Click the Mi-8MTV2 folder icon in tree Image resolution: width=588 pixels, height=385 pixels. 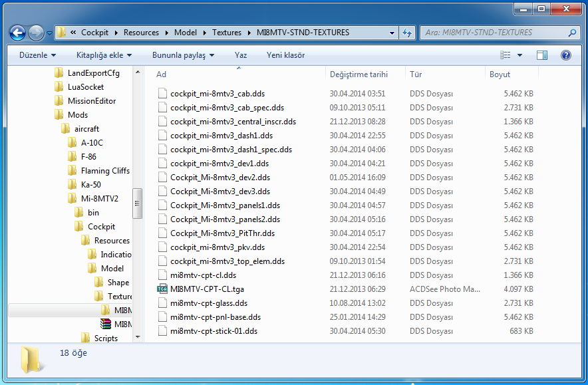pos(72,198)
